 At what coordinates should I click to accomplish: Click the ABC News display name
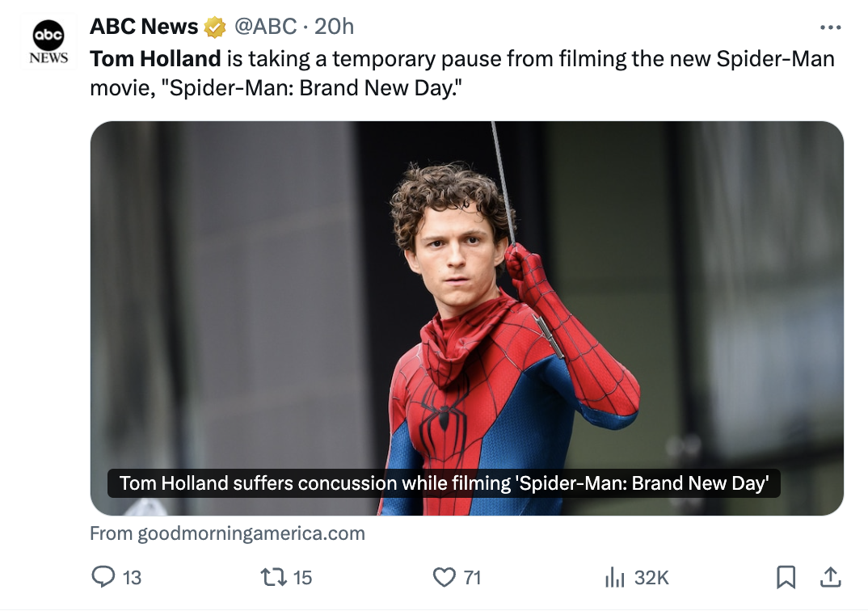[144, 27]
